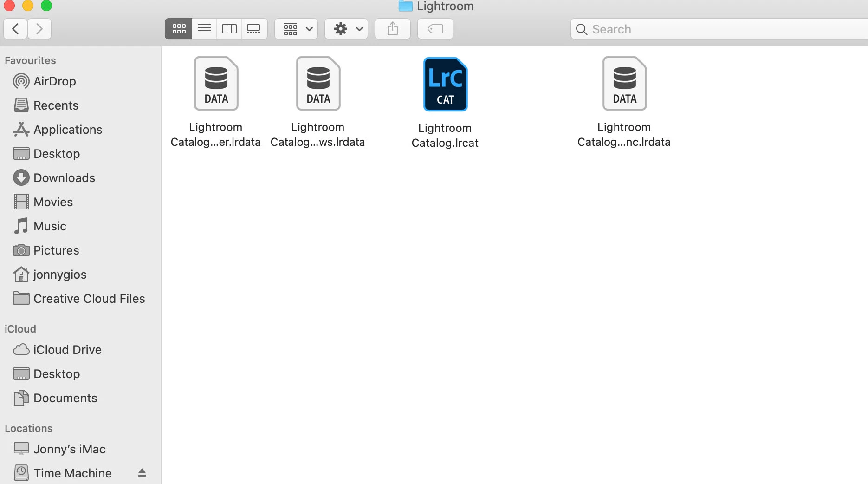Screen dimensions: 868x484
Task: Go back with the left arrow button
Action: click(15, 29)
